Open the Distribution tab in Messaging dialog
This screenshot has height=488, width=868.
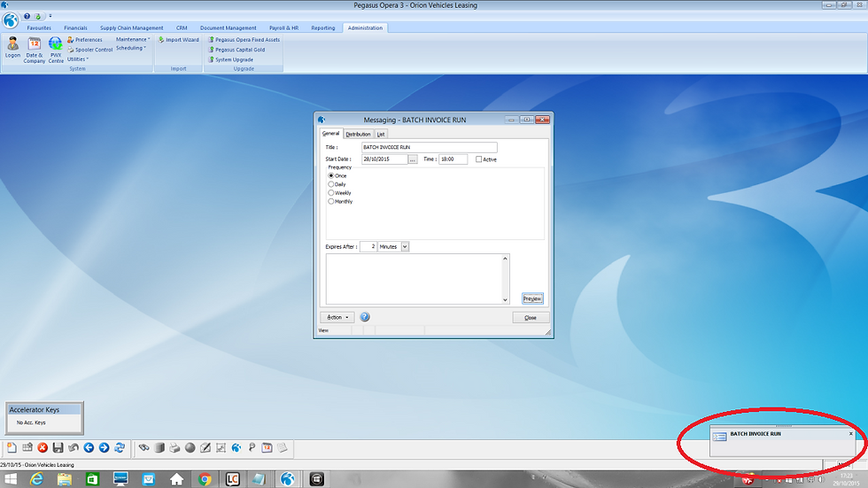click(x=358, y=134)
